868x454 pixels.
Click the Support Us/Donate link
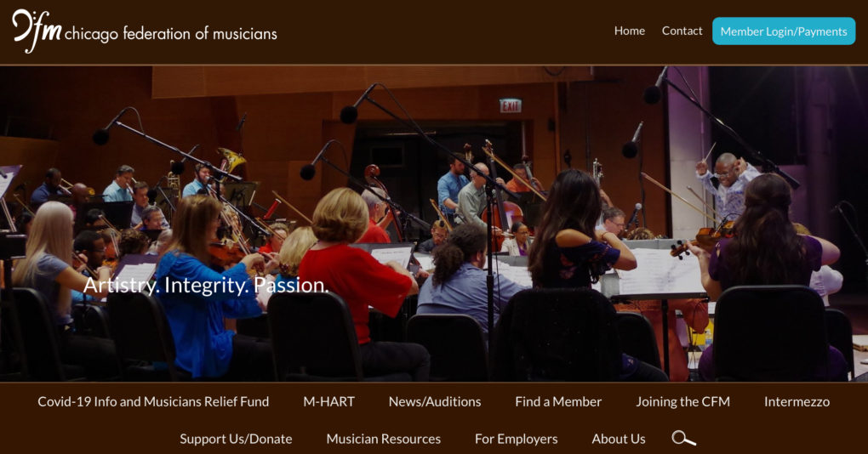coord(236,439)
